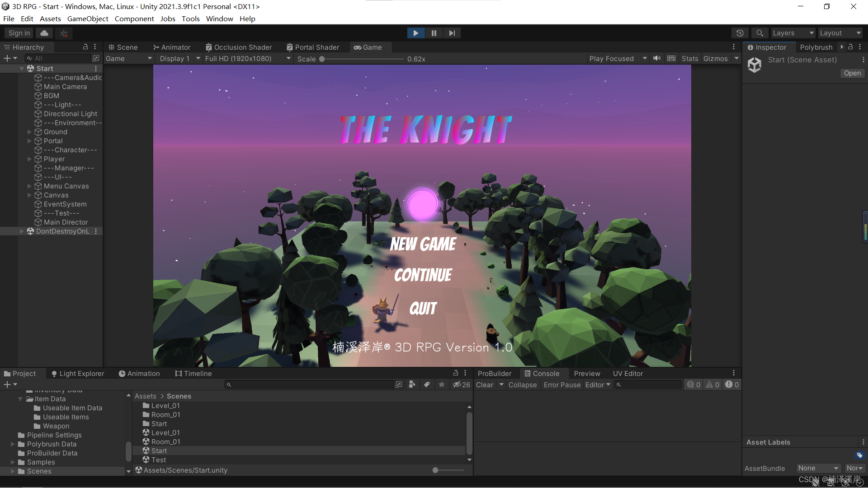
Task: Open the three-dot menu on the Hierarchy panel
Action: click(94, 47)
